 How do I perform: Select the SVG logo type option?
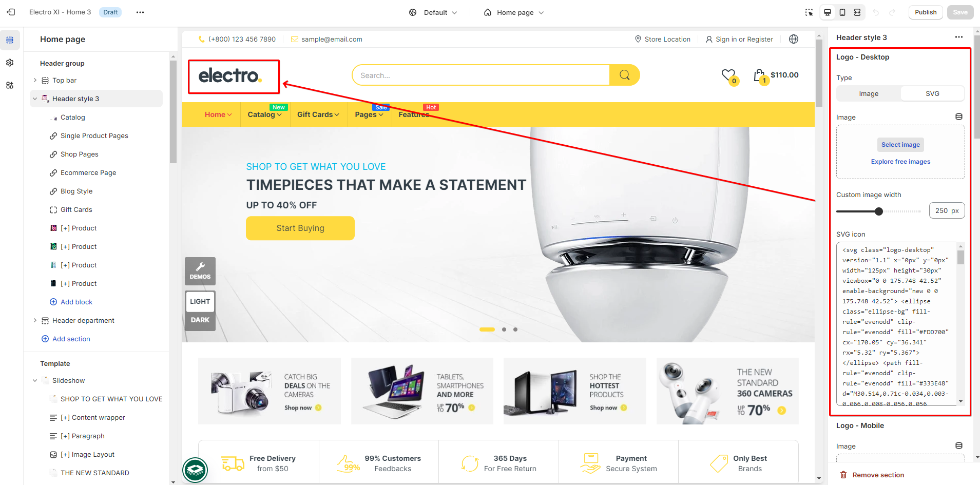click(x=932, y=93)
